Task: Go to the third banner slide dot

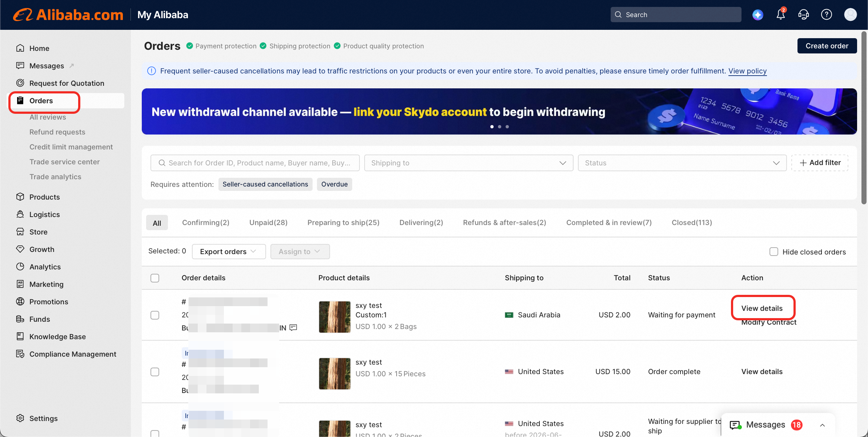Action: [507, 127]
